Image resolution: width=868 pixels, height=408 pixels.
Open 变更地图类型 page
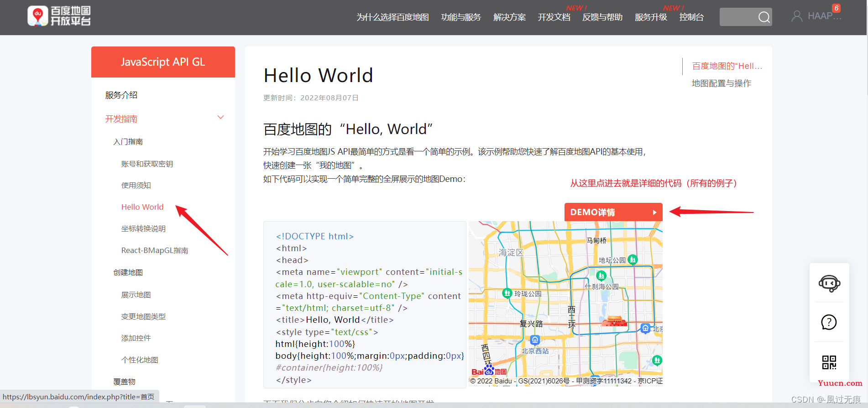(143, 317)
